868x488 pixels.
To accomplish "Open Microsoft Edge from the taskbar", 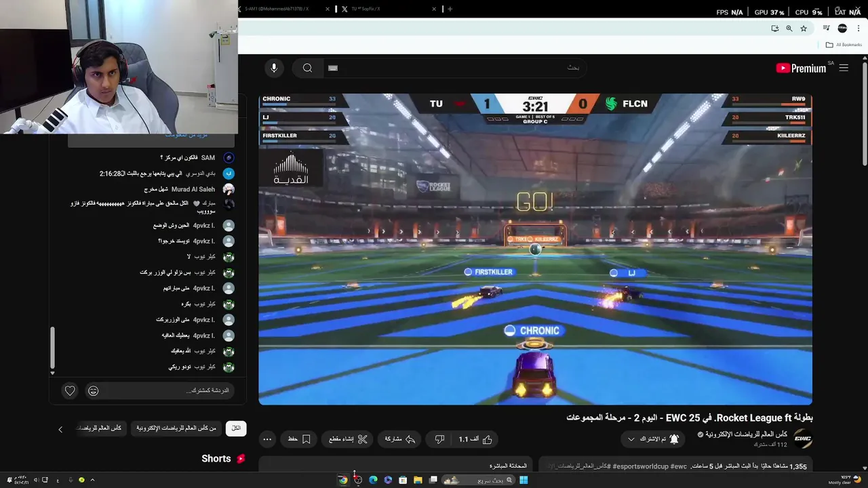I will pos(373,480).
